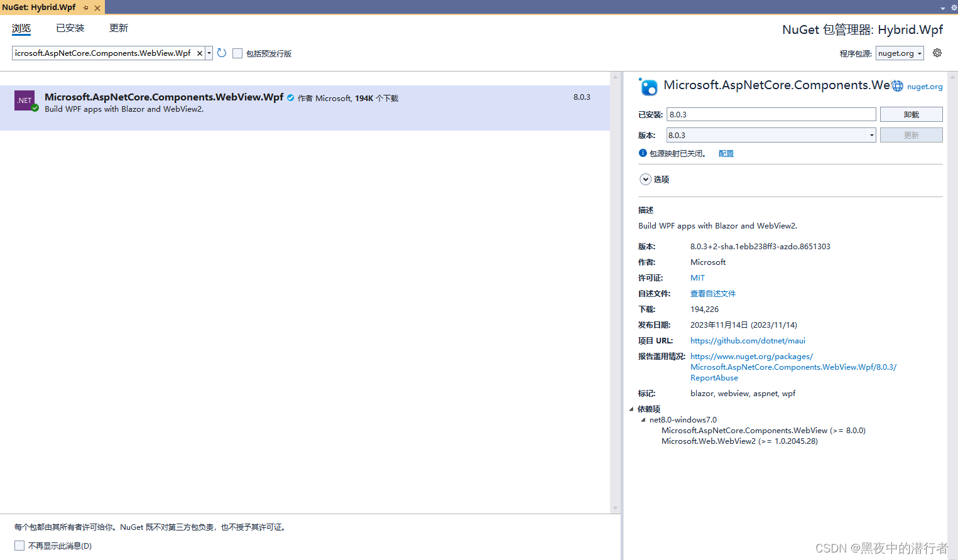Switch to the 已安装 tab
Screen dimensions: 958x560
pos(70,28)
